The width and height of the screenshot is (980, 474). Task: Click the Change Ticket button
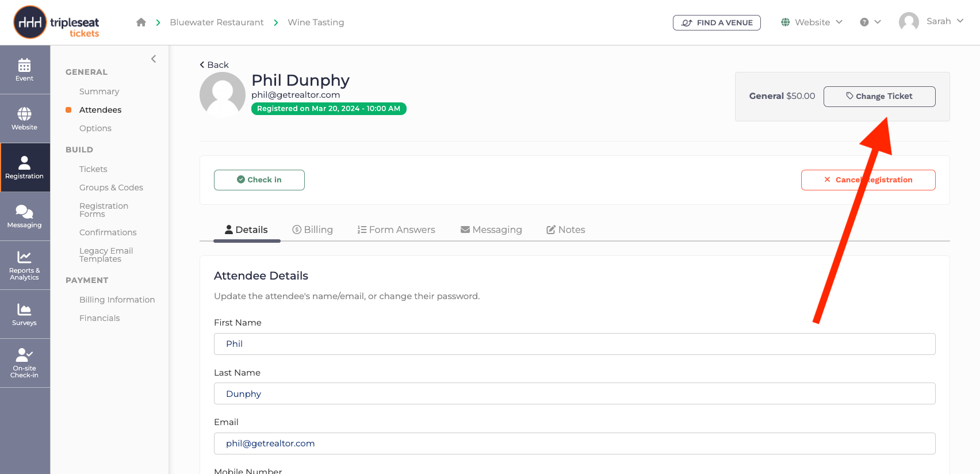(x=879, y=96)
